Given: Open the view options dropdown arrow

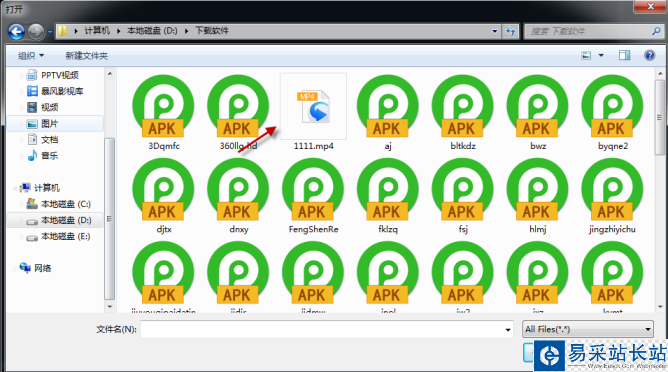Looking at the screenshot, I should click(x=601, y=55).
